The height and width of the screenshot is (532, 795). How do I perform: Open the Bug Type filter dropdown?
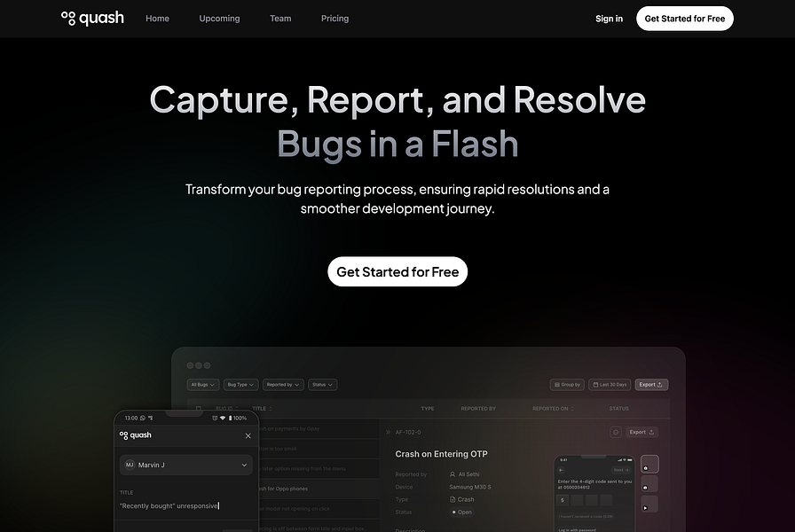[240, 385]
